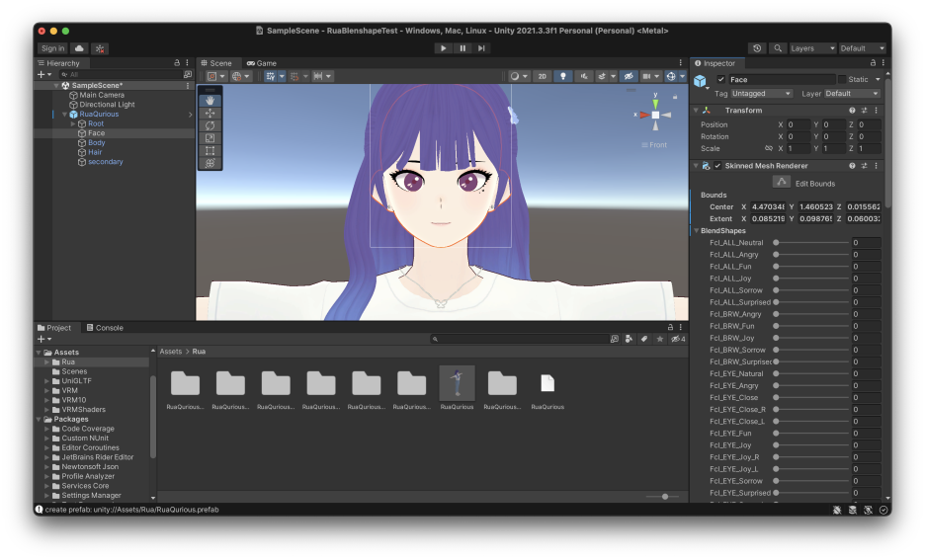This screenshot has height=560, width=925.
Task: Open the Tag Untagged dropdown
Action: click(761, 94)
